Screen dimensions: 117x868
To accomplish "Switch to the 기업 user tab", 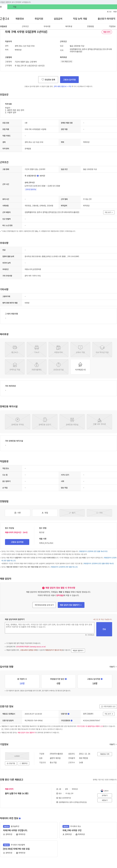I will coord(15,7).
